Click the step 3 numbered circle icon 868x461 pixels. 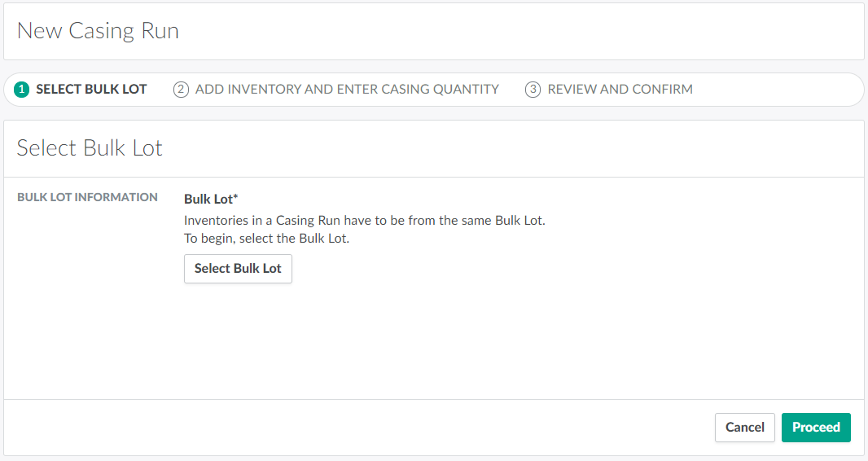pos(533,90)
